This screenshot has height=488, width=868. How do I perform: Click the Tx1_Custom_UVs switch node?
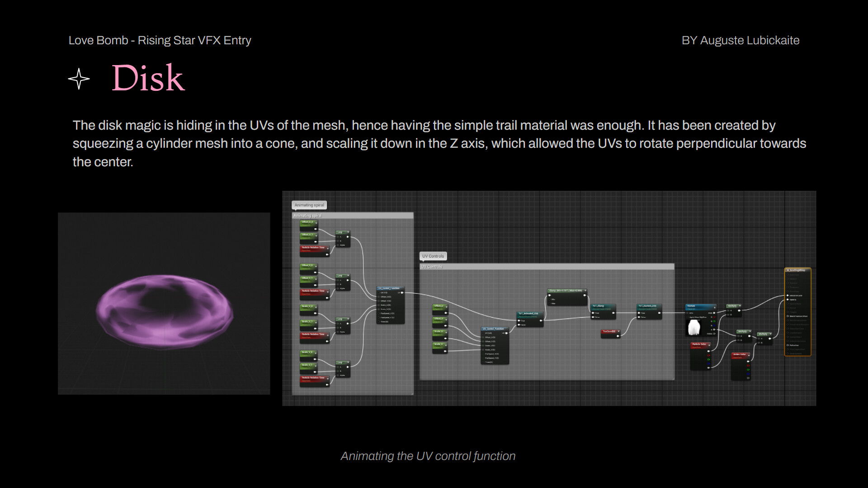tap(648, 306)
